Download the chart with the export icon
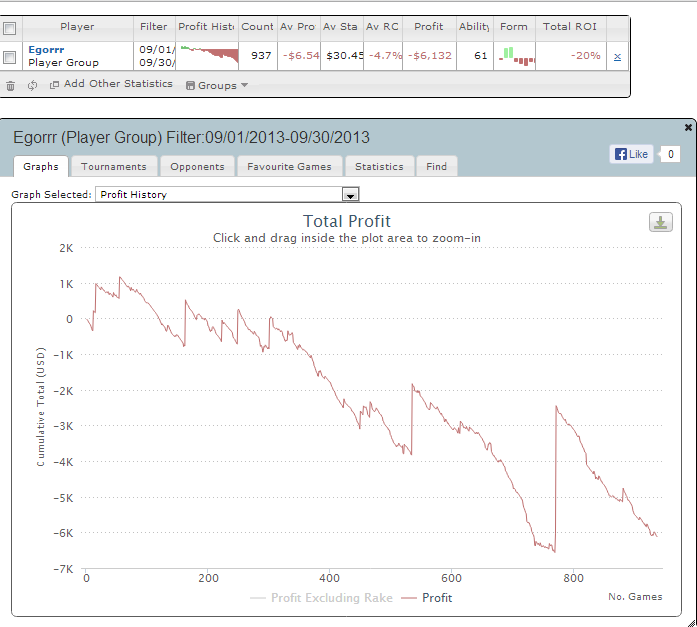Screen dimensions: 697x627 click(x=661, y=222)
